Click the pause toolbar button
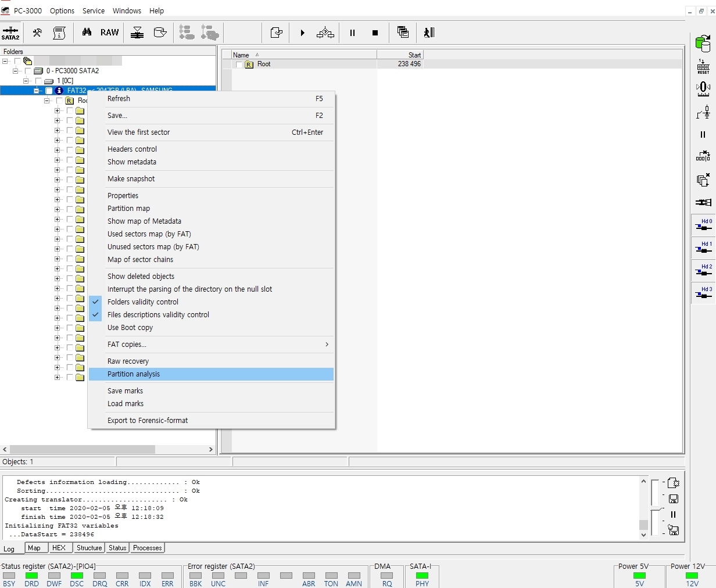 (x=352, y=33)
